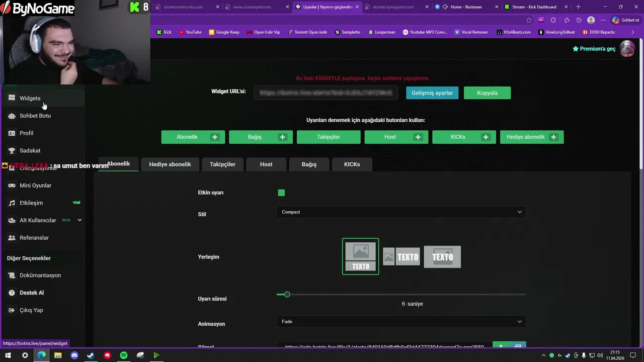Image resolution: width=644 pixels, height=362 pixels.
Task: Click the plus icon on KICKs test button
Action: tap(486, 137)
